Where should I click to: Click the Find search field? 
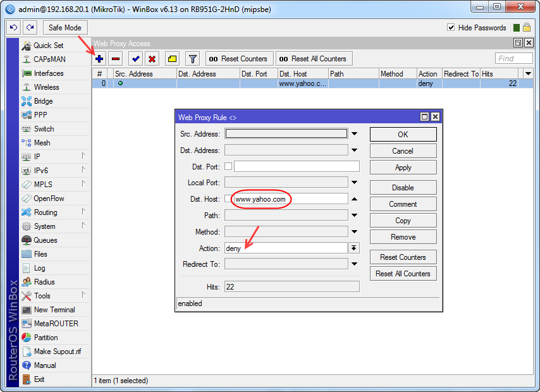(x=513, y=59)
